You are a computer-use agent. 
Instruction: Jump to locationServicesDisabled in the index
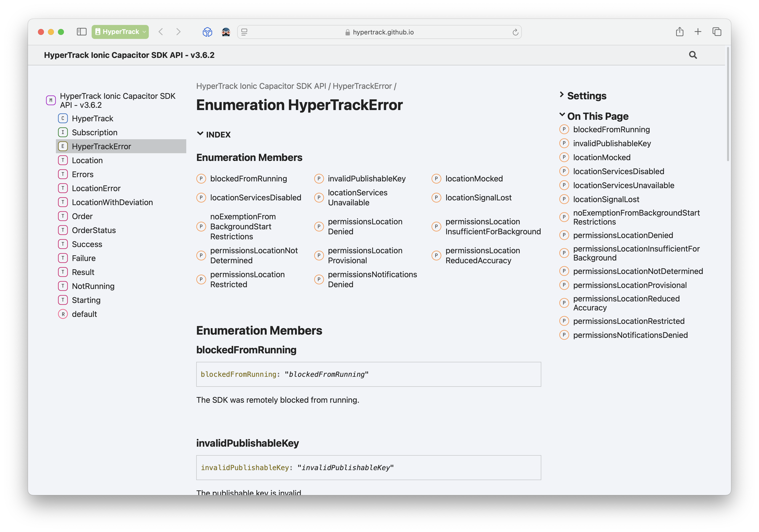255,198
